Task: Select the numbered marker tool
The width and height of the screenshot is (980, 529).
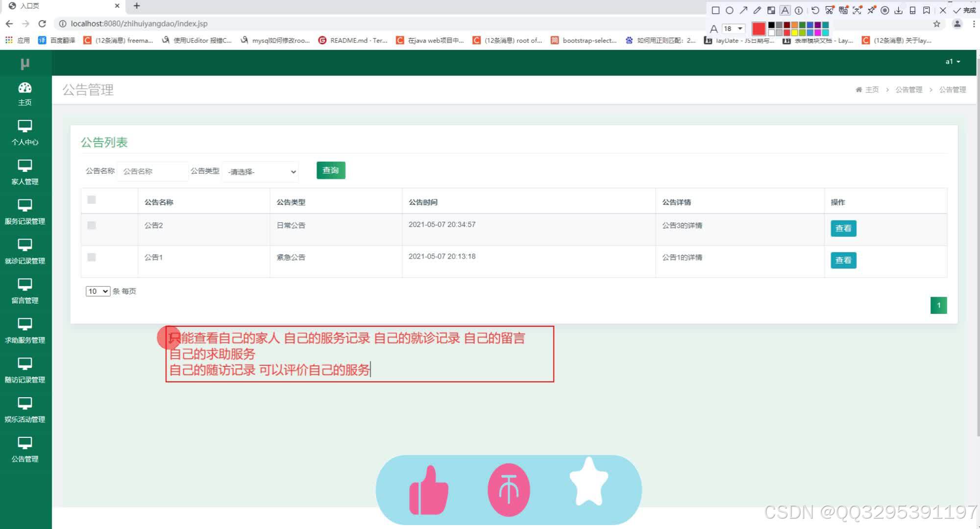Action: click(x=799, y=10)
